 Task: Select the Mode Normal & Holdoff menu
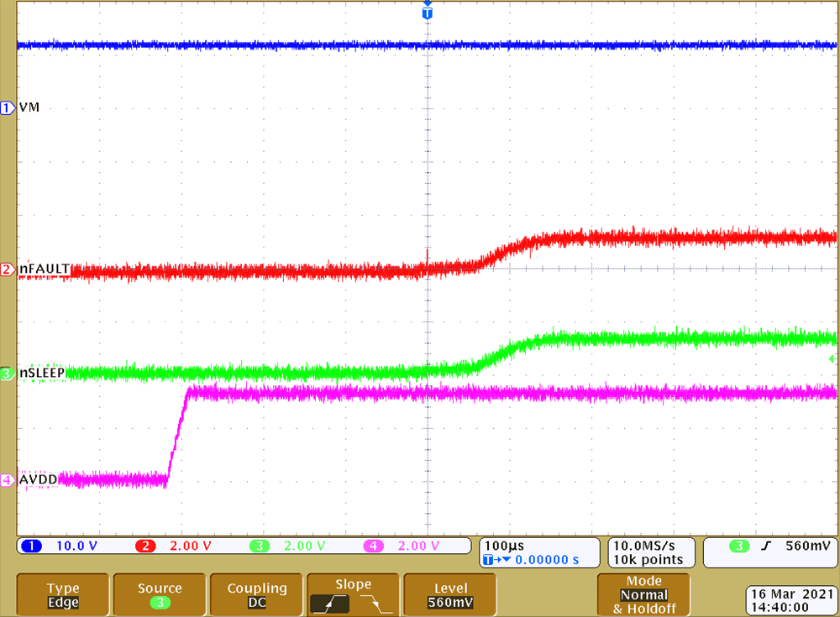tap(643, 594)
